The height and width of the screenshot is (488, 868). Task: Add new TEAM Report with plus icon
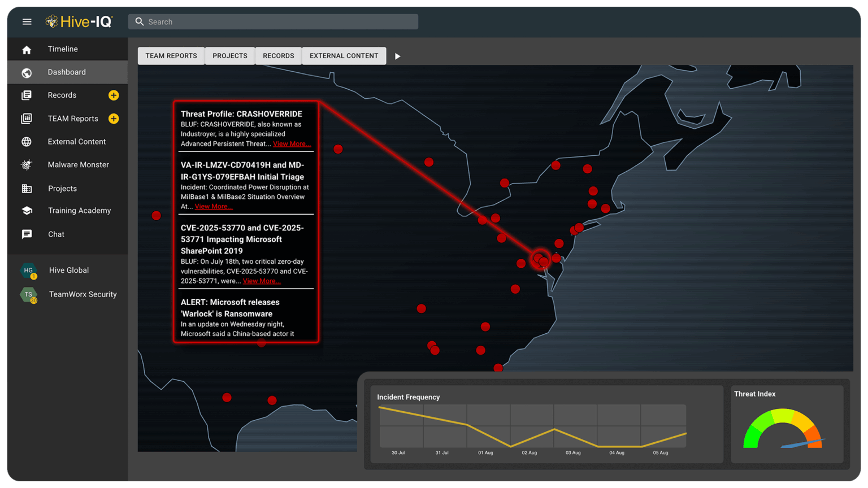pos(114,119)
